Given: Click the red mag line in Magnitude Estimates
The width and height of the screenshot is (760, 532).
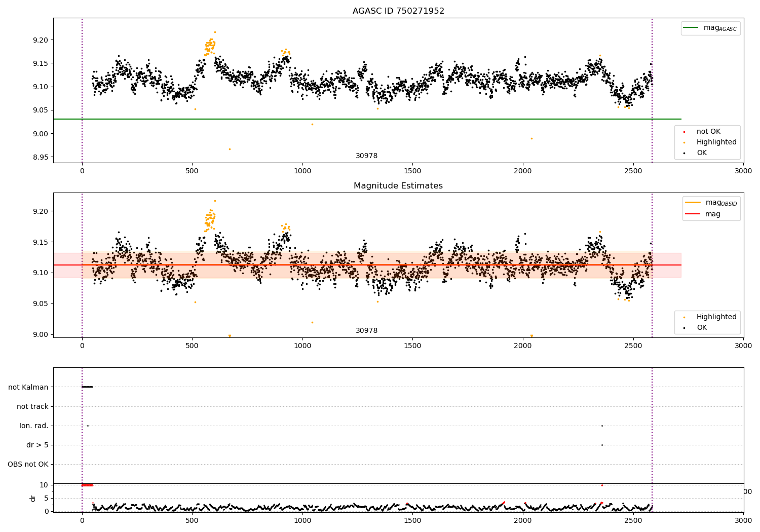Looking at the screenshot, I should [367, 265].
